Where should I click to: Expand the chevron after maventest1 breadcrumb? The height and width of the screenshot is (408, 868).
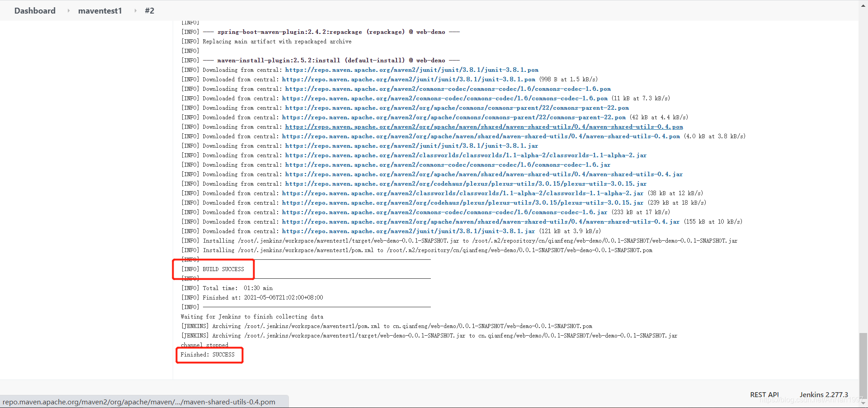(x=135, y=10)
